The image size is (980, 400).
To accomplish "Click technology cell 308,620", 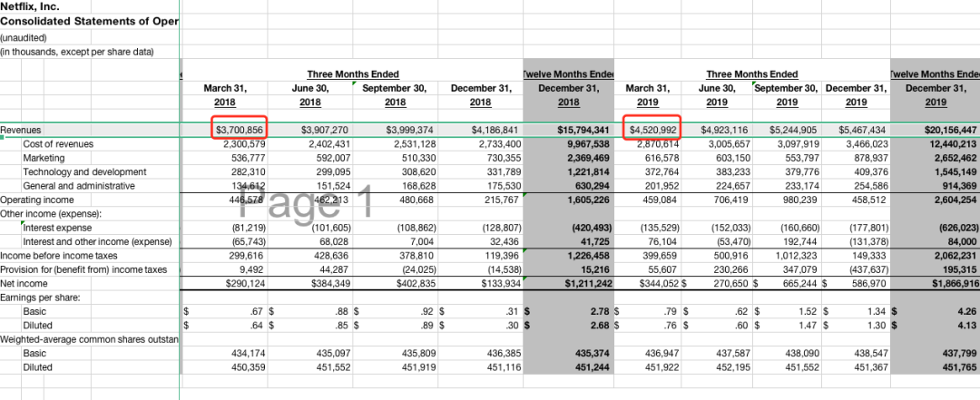I will tap(418, 171).
